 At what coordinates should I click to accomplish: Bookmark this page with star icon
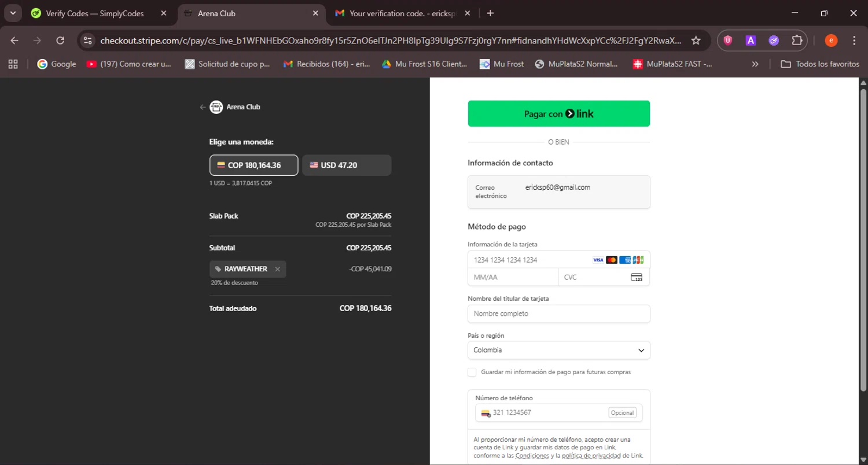(x=696, y=40)
